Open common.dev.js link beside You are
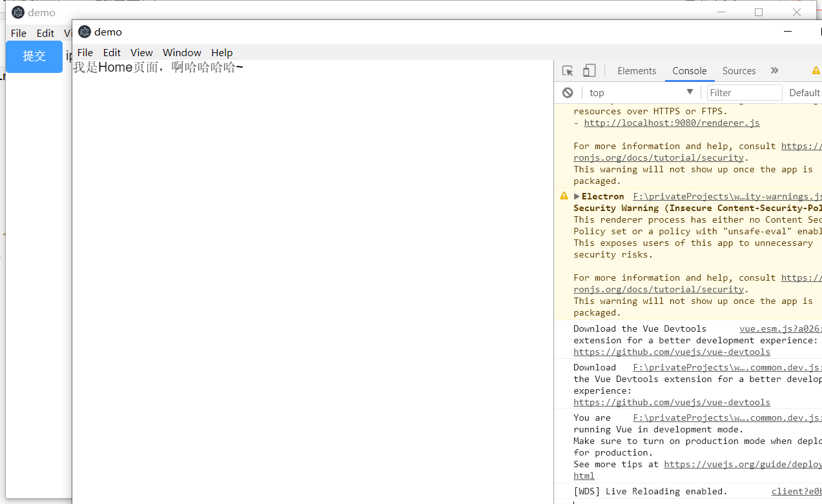Screen dimensions: 822x504 click(x=727, y=418)
